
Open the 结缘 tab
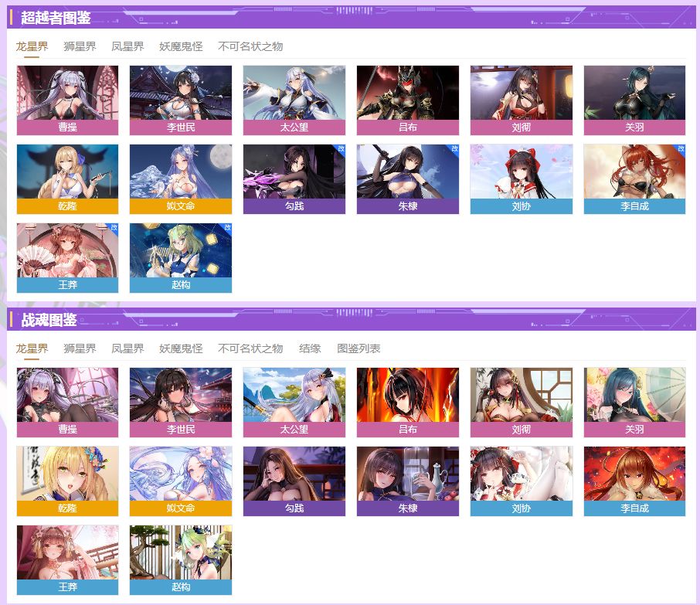(x=310, y=348)
